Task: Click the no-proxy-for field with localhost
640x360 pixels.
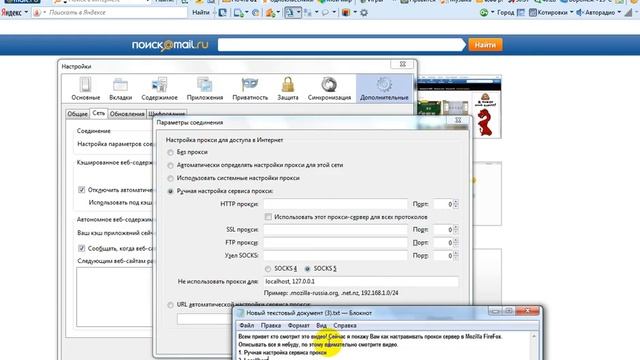Action: point(361,282)
